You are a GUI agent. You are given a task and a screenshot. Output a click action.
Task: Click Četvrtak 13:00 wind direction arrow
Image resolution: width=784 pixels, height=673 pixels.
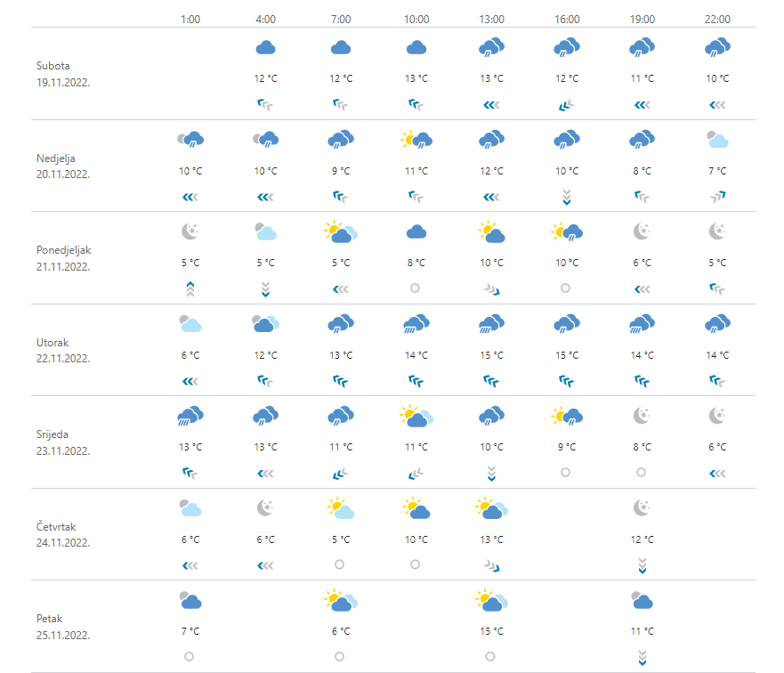(491, 564)
